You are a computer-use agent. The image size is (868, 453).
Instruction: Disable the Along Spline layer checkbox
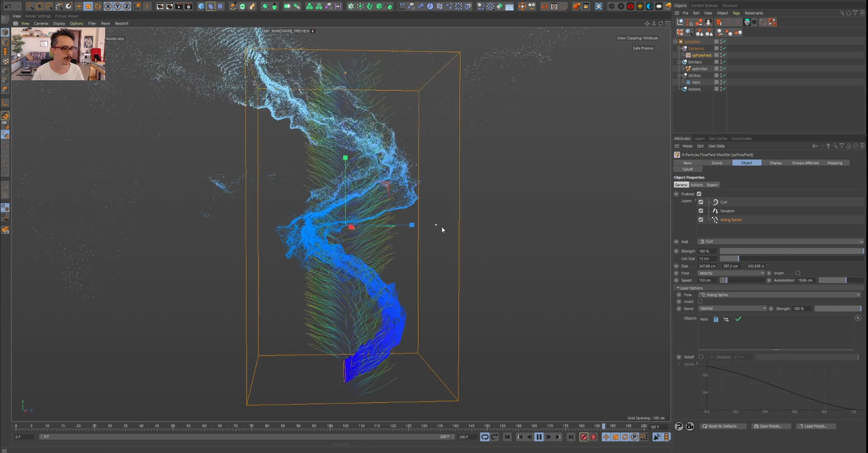[x=701, y=220]
